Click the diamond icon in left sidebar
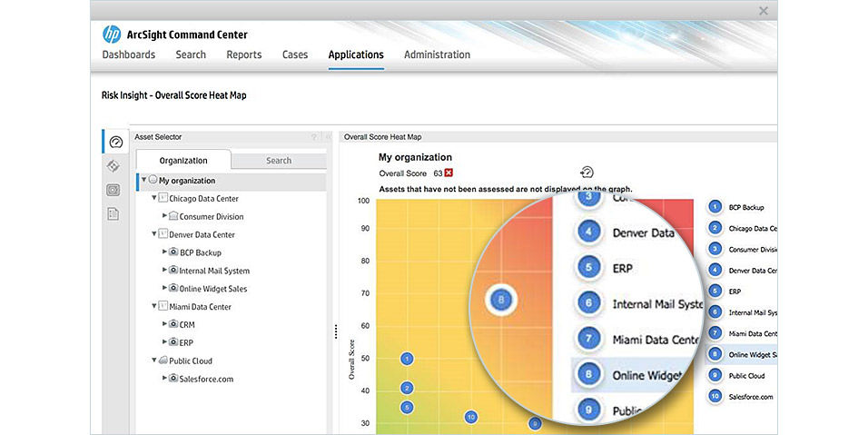Image resolution: width=868 pixels, height=435 pixels. 113,165
